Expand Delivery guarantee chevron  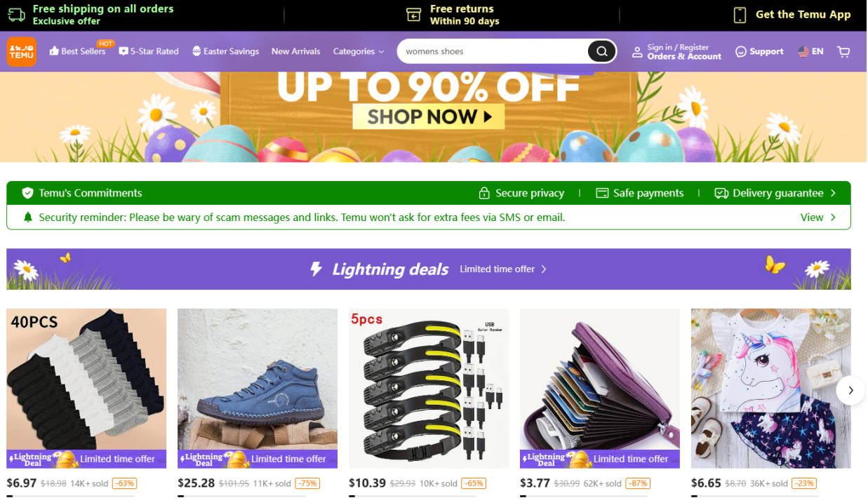pyautogui.click(x=833, y=193)
